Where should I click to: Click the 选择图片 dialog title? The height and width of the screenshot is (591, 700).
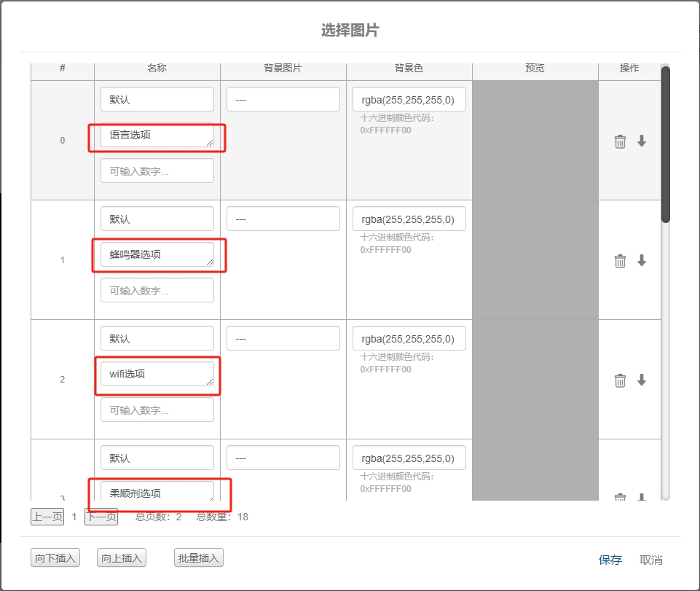point(350,31)
